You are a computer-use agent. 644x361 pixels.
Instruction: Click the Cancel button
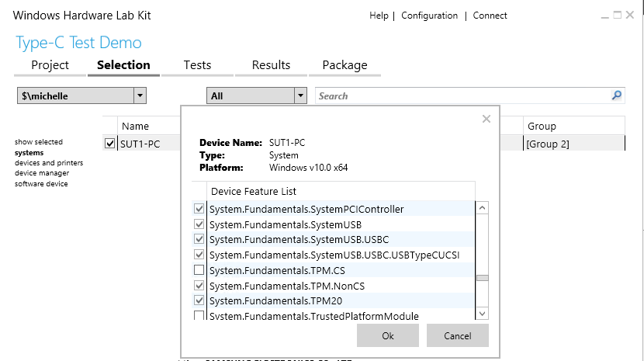tap(458, 335)
